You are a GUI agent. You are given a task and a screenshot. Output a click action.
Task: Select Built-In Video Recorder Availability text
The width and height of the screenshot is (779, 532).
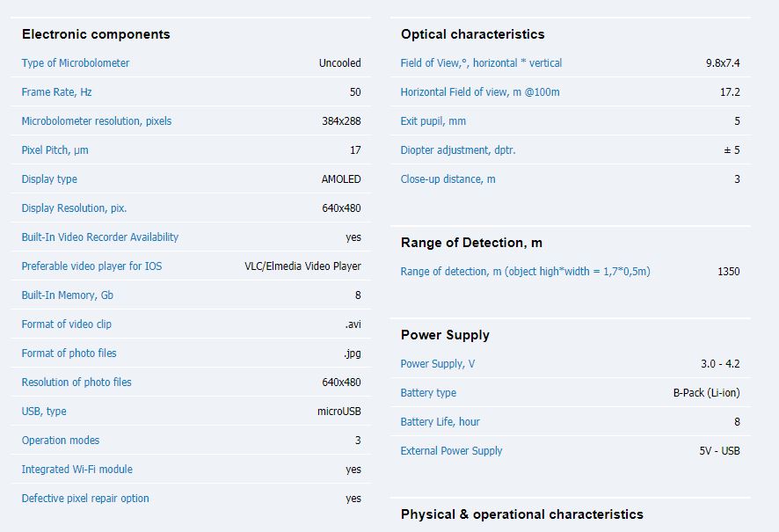100,237
